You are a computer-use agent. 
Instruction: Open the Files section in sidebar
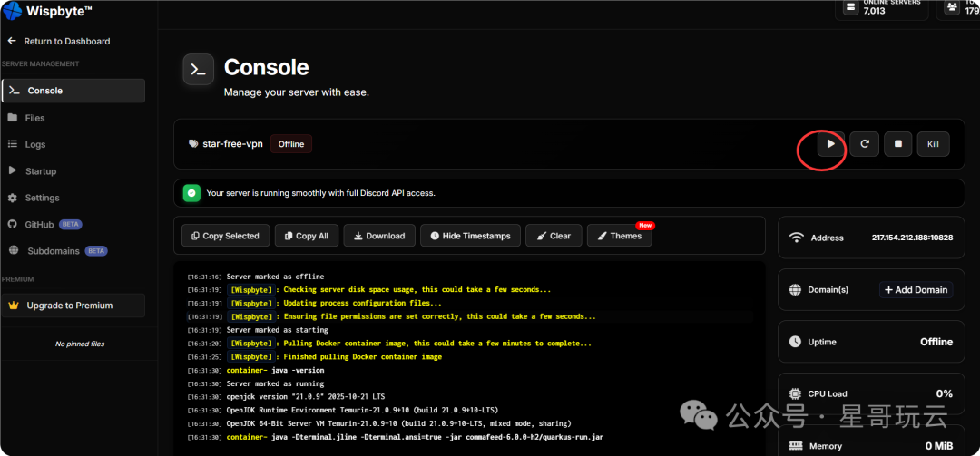coord(34,118)
